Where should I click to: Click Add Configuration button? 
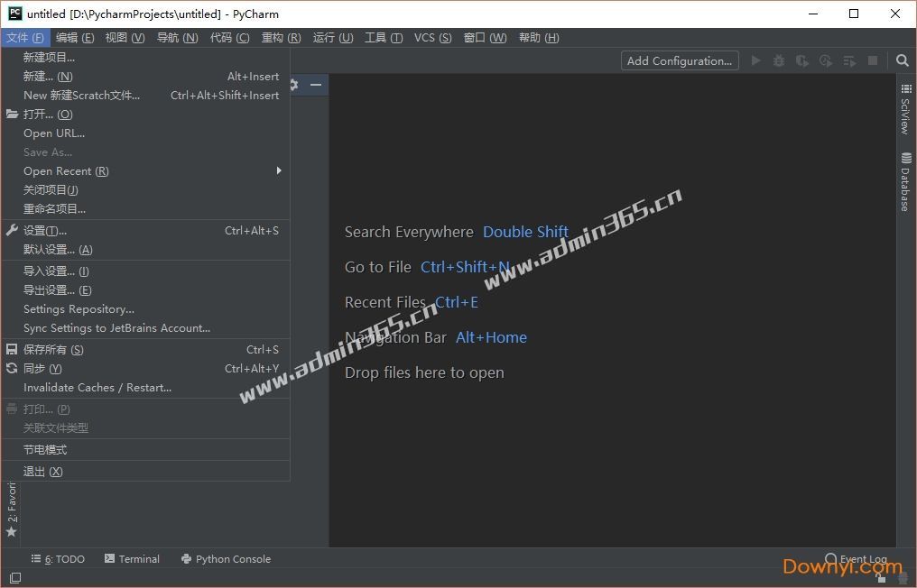click(x=680, y=60)
